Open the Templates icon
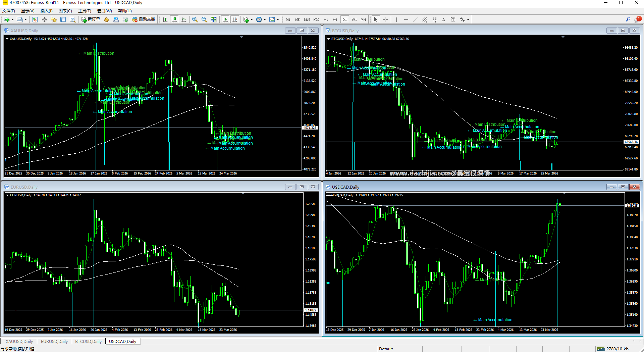The width and height of the screenshot is (644, 352). tap(272, 19)
